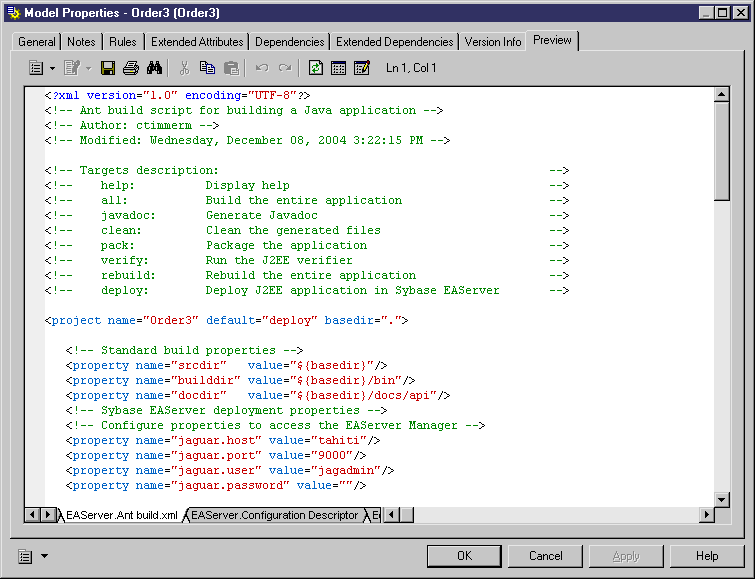
Task: Click the horizontal scrollbar right arrow
Action: pos(707,515)
